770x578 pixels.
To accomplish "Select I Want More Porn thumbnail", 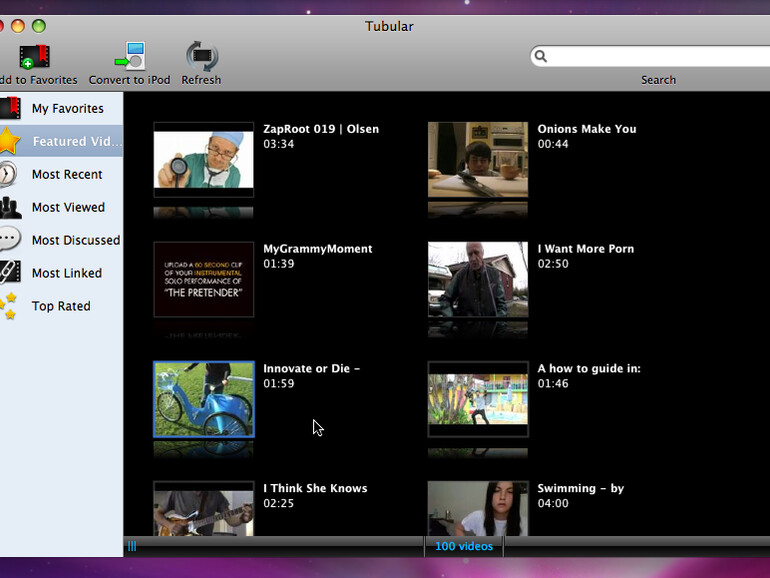I will coord(478,279).
